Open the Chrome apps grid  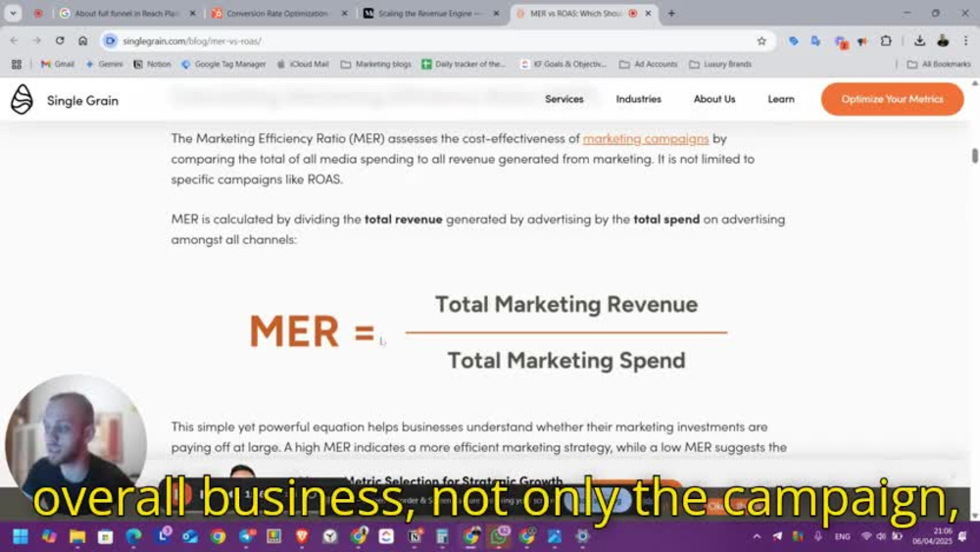click(17, 65)
